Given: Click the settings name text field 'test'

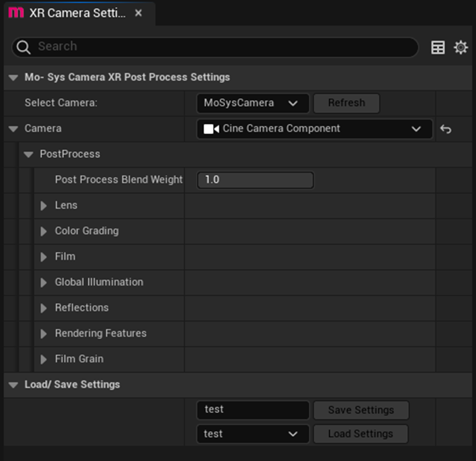Looking at the screenshot, I should (253, 410).
